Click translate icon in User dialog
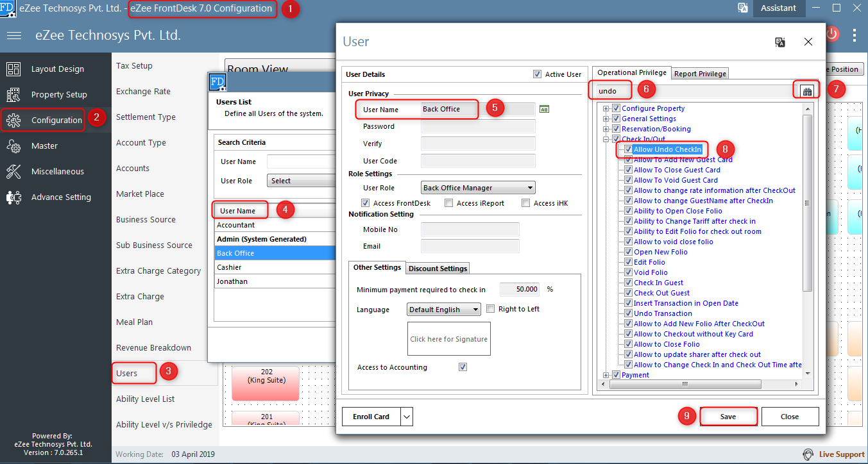Image resolution: width=868 pixels, height=464 pixels. [780, 42]
